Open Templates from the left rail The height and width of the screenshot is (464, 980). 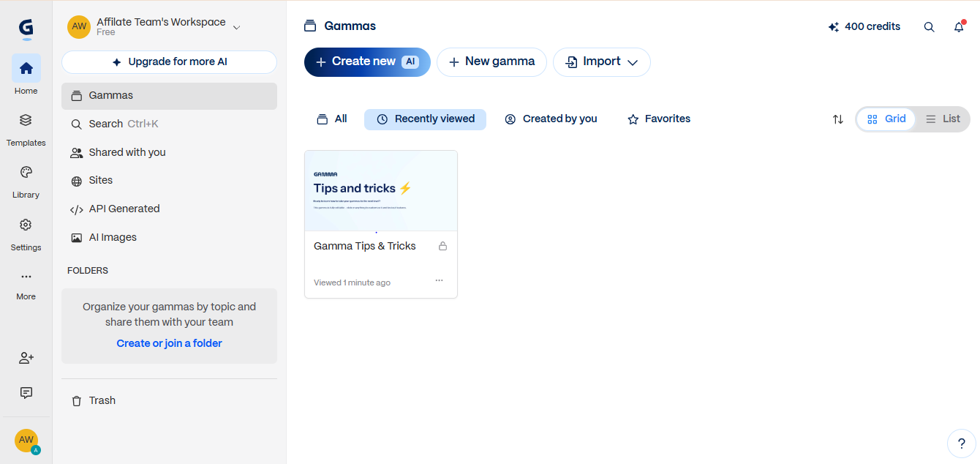pos(26,128)
